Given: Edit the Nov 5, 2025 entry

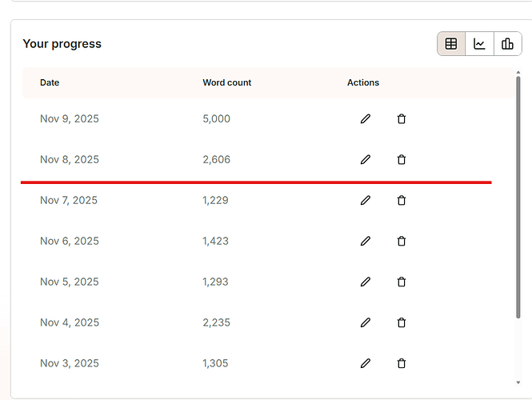Looking at the screenshot, I should [x=366, y=282].
